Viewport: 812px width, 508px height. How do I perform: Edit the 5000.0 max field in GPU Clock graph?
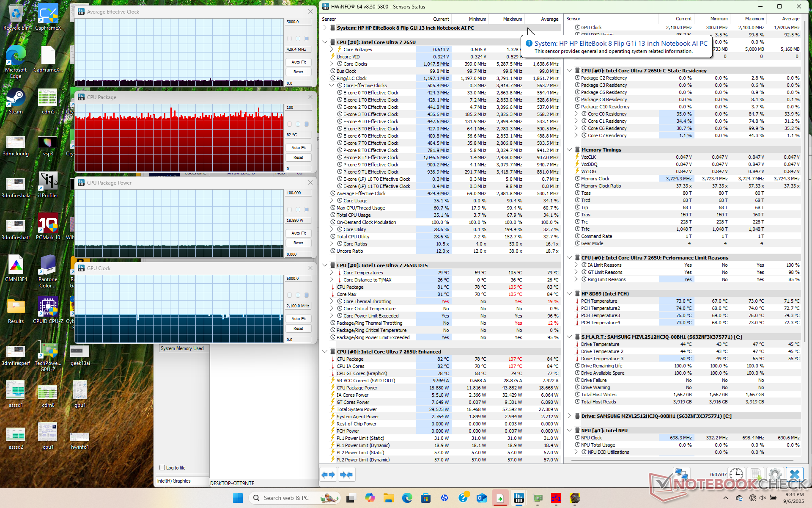pyautogui.click(x=299, y=279)
